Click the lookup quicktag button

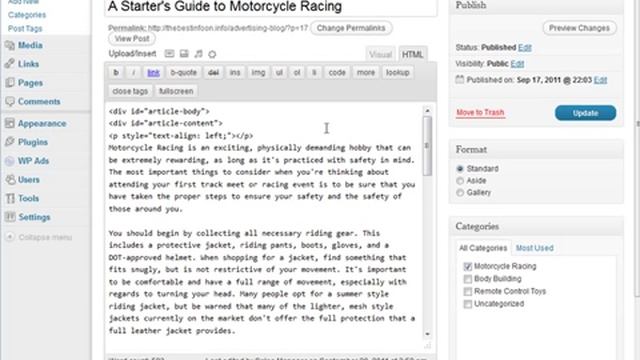[398, 73]
